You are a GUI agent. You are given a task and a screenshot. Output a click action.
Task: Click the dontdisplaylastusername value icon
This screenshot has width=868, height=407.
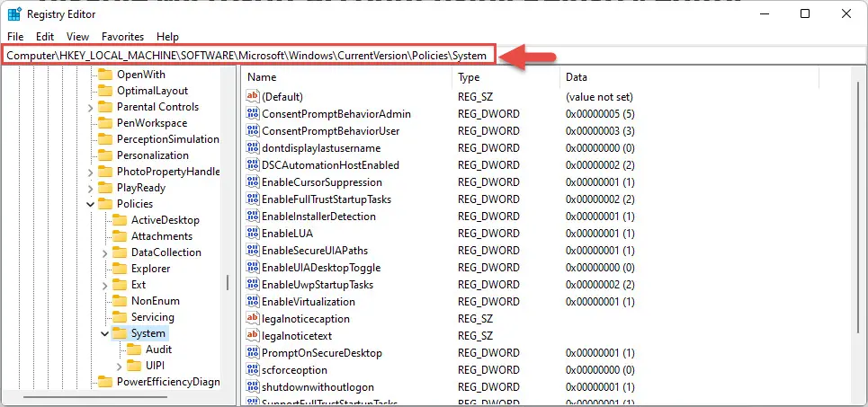click(253, 148)
